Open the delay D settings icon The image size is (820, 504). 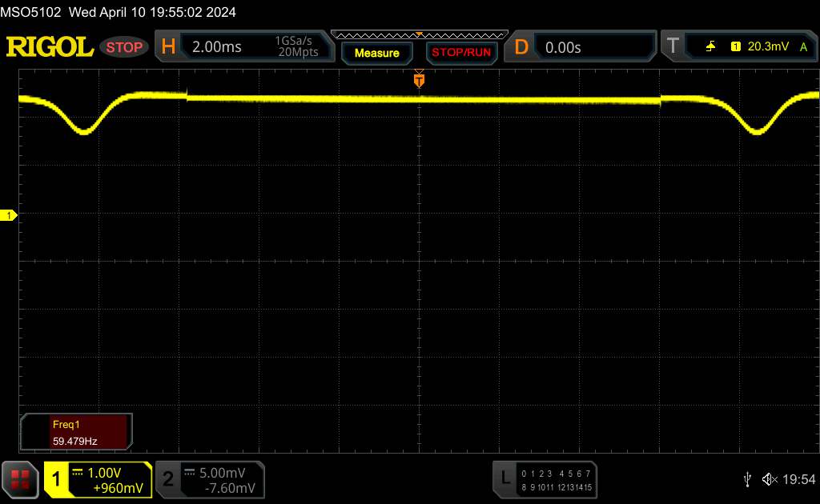tap(521, 47)
